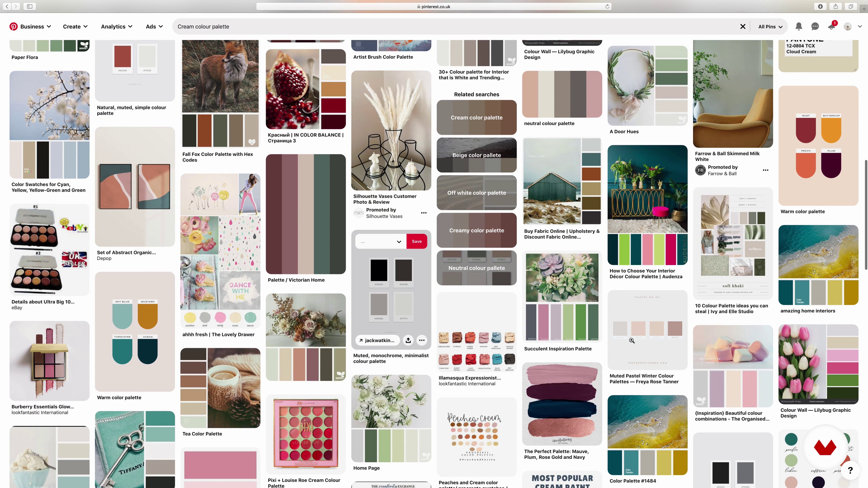Click the Pinterest logo icon
This screenshot has width=868, height=488.
coord(14,27)
